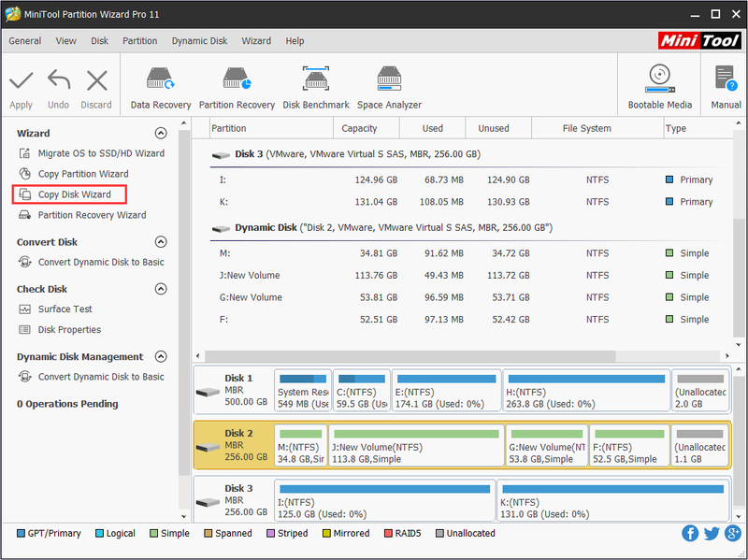Open the Dynamic Disk menu
748x560 pixels.
pyautogui.click(x=199, y=41)
